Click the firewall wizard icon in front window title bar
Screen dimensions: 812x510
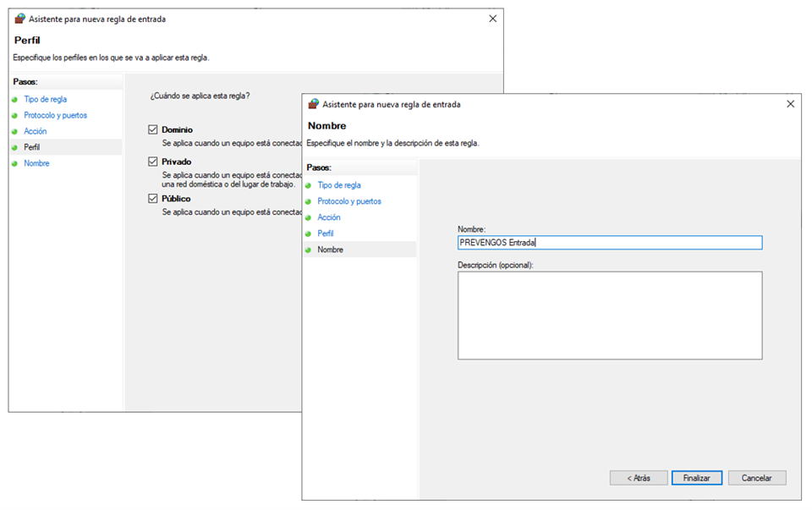click(x=314, y=104)
